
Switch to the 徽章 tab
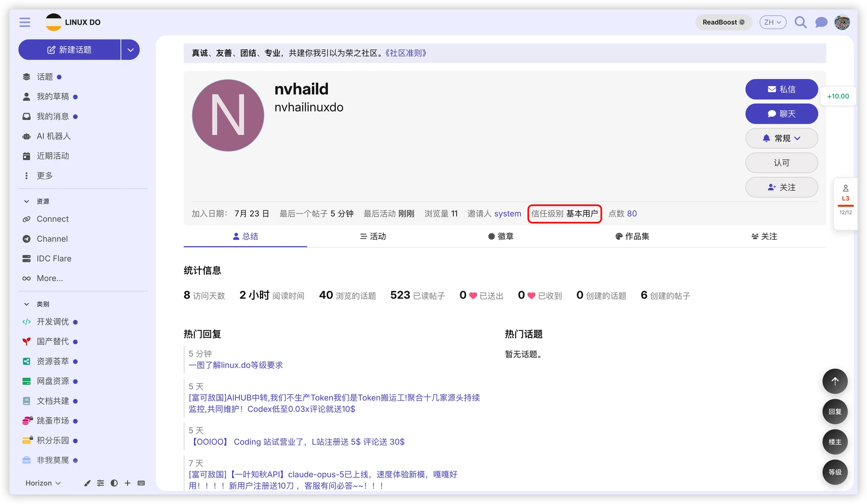[500, 236]
